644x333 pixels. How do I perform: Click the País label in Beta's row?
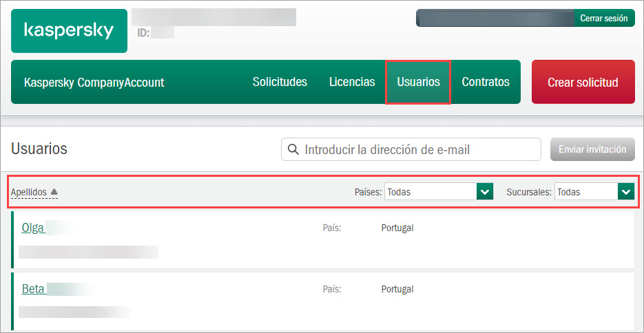tap(332, 289)
